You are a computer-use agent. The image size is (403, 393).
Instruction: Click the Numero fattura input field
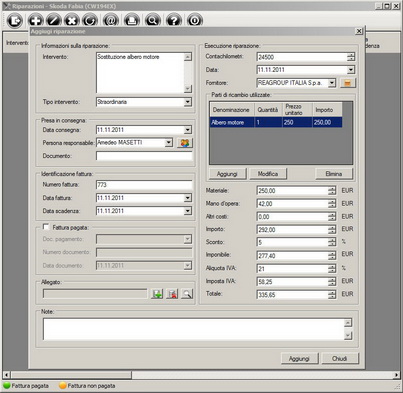[144, 185]
